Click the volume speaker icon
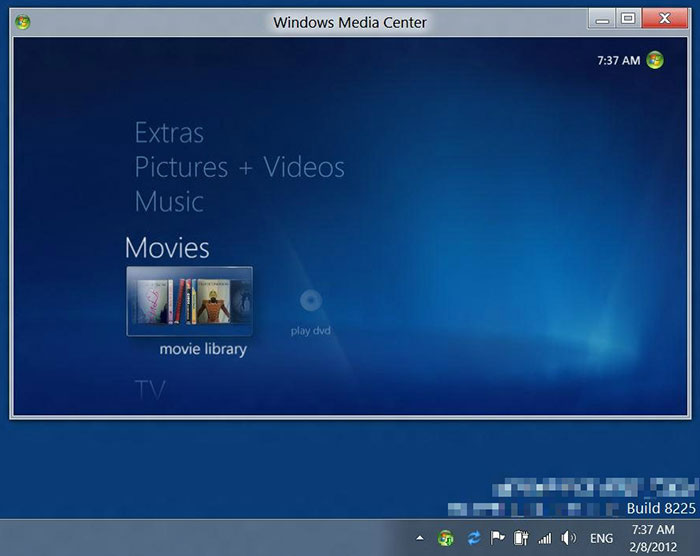The height and width of the screenshot is (556, 700). pos(569,538)
